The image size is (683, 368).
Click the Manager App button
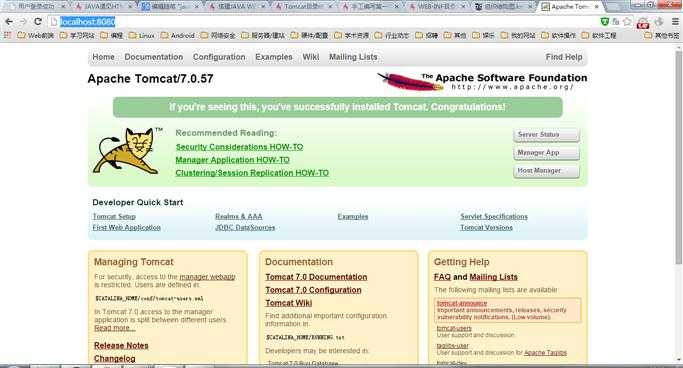(546, 153)
